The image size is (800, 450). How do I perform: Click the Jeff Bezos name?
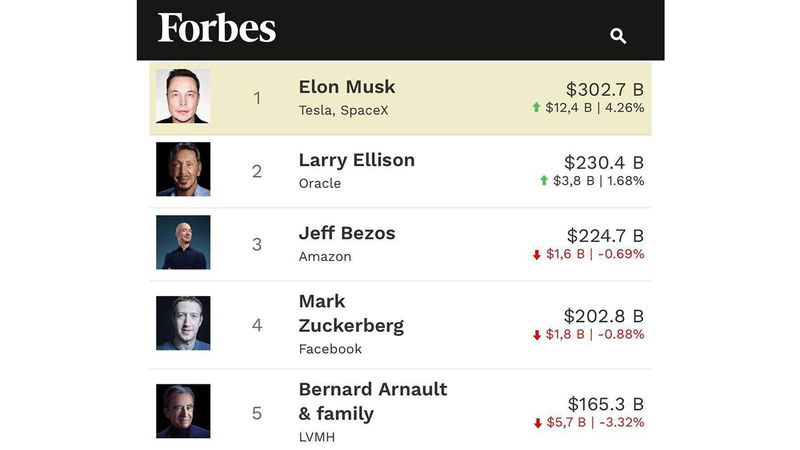click(x=347, y=233)
